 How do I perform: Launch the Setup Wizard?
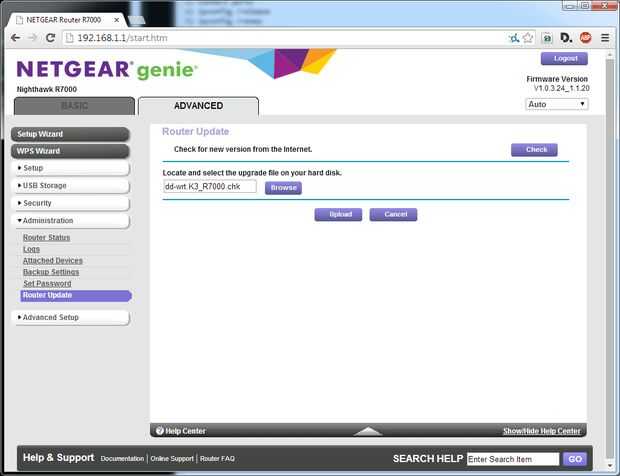tap(70, 134)
